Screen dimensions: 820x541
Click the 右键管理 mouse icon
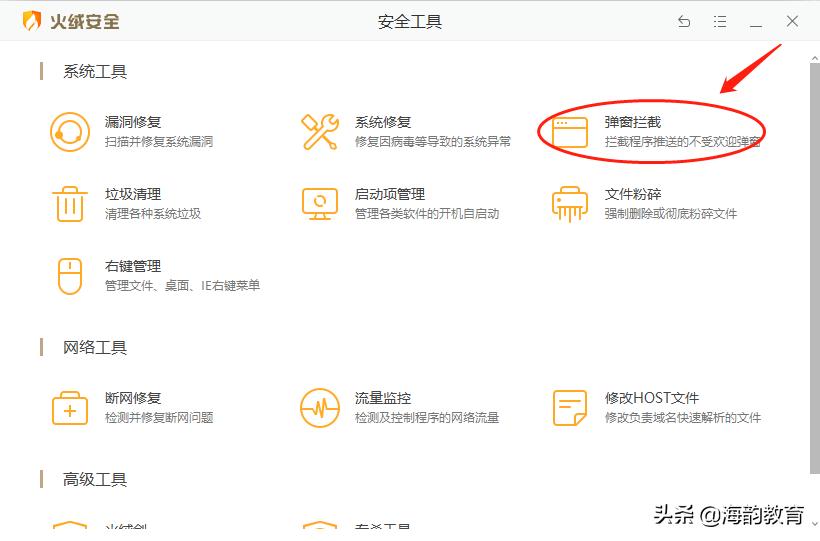[70, 276]
